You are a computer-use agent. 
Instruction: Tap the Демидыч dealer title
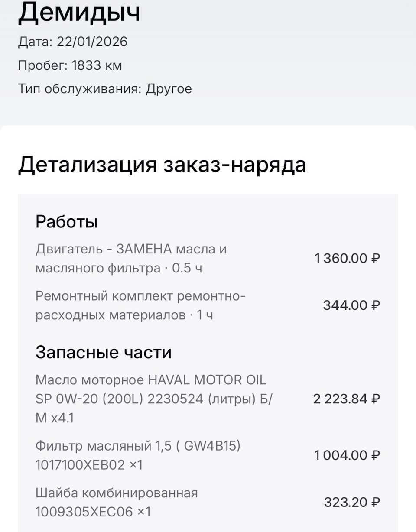[79, 13]
